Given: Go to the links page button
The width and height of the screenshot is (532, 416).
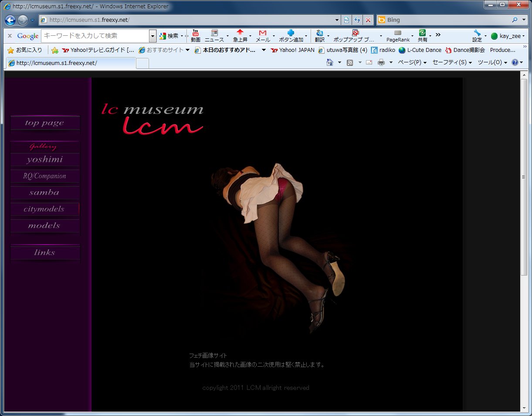Looking at the screenshot, I should [x=45, y=252].
